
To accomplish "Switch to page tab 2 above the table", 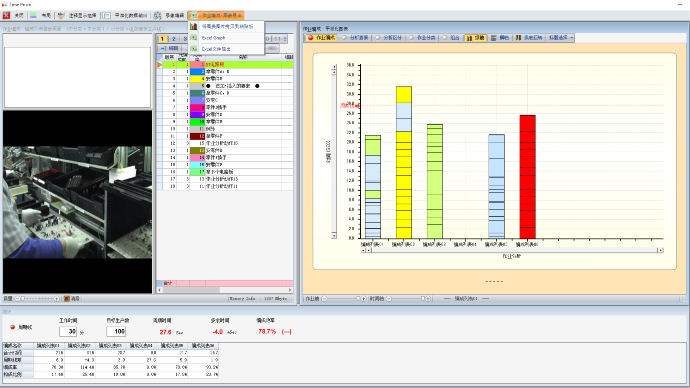I will 174,39.
